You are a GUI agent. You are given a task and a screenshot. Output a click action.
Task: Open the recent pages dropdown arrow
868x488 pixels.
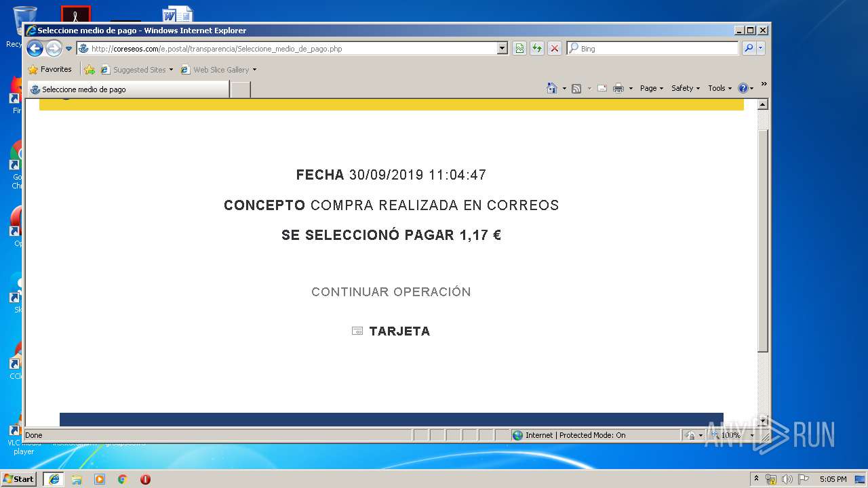[x=68, y=49]
